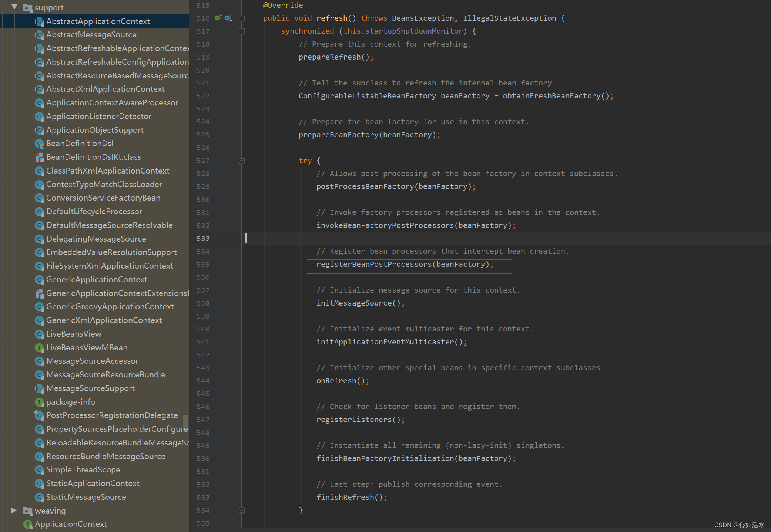The image size is (771, 532).
Task: Select StaticMessageSource in the tree
Action: [86, 497]
